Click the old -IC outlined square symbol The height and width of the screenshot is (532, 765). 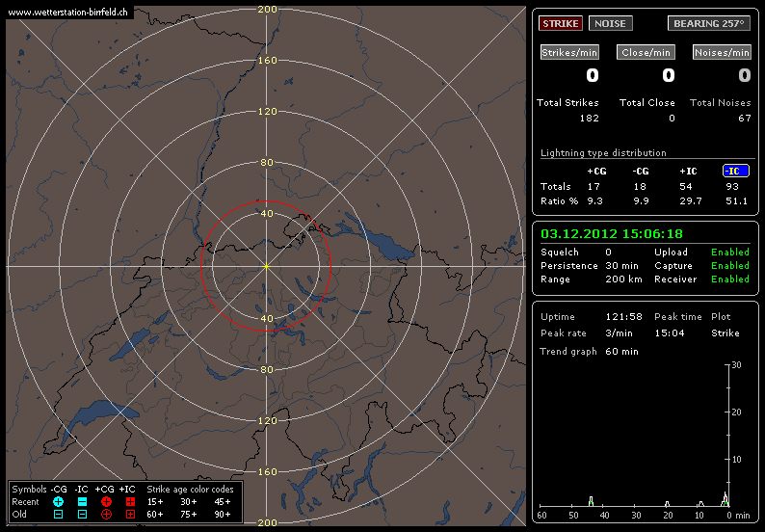[x=82, y=515]
